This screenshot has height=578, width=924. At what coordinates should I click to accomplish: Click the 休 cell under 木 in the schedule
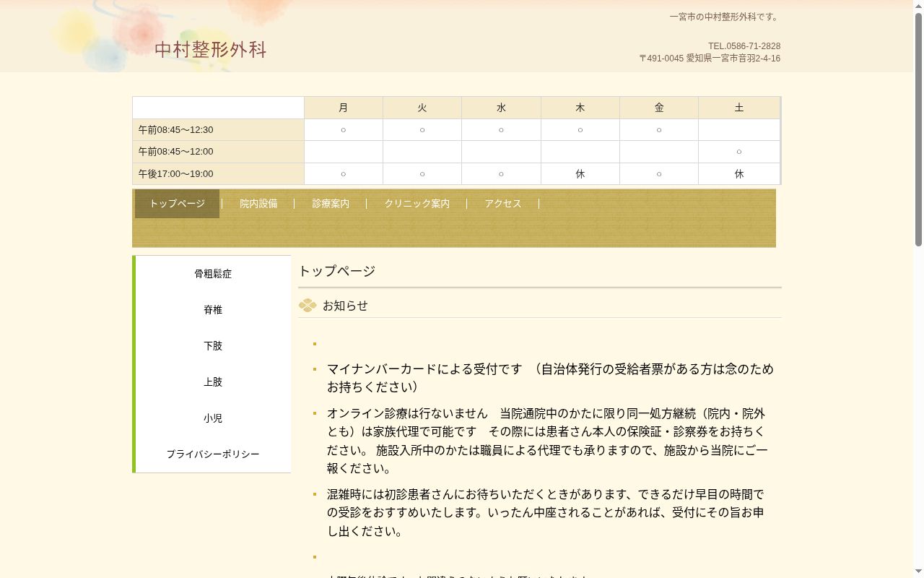coord(580,174)
